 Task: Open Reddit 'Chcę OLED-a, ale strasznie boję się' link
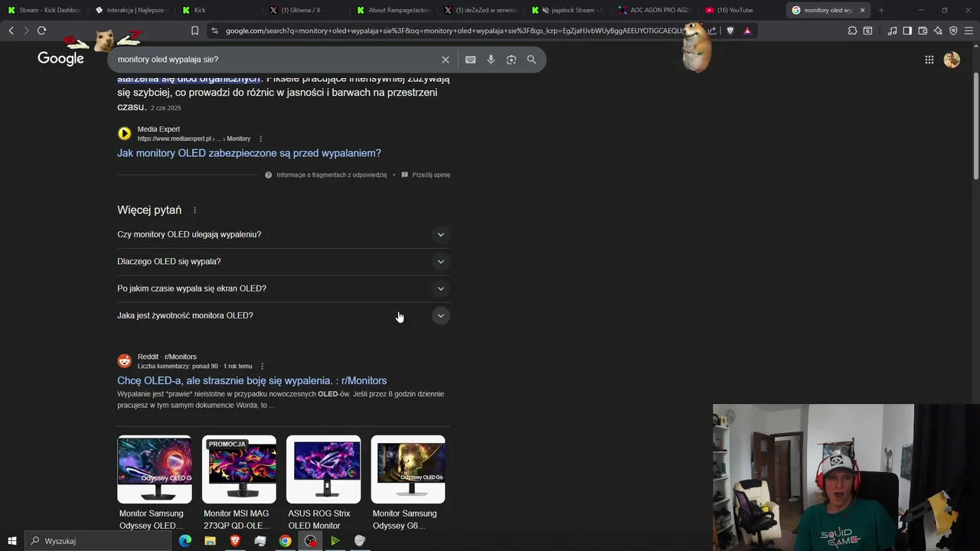point(252,380)
